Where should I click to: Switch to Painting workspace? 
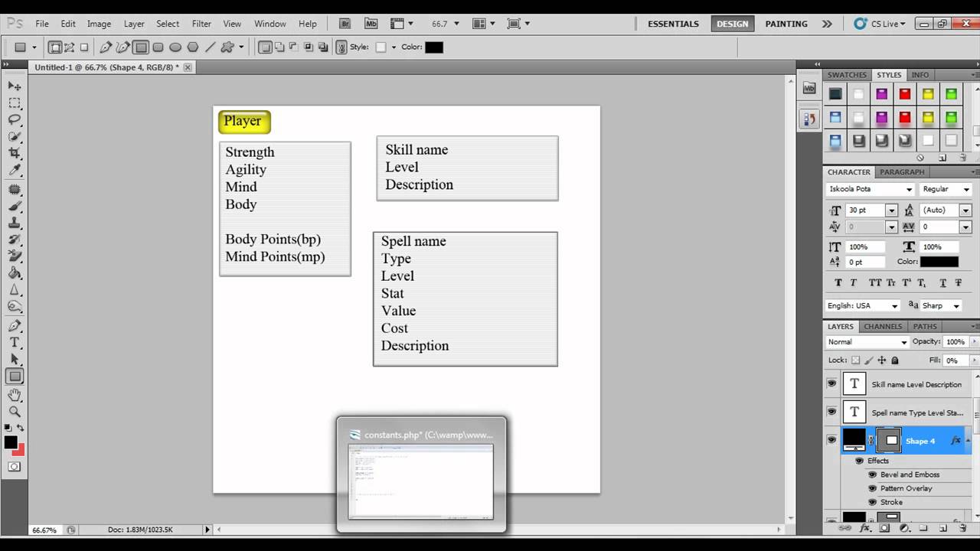point(786,24)
